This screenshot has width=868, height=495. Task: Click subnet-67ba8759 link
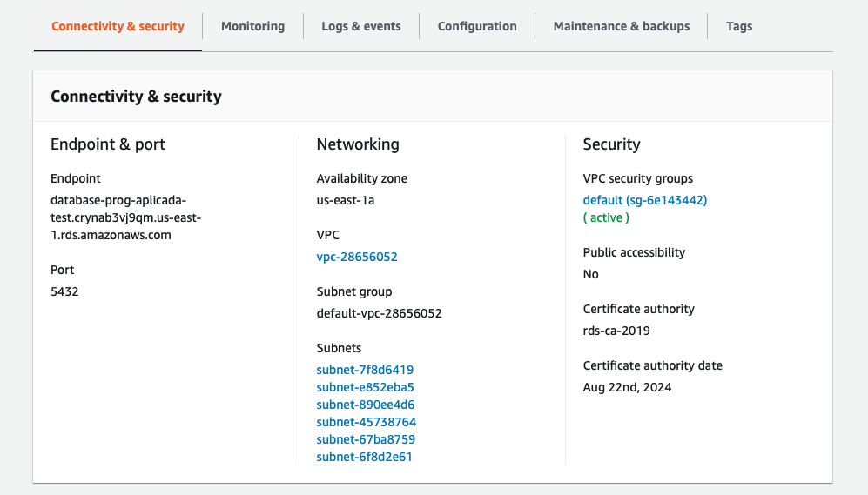click(366, 439)
